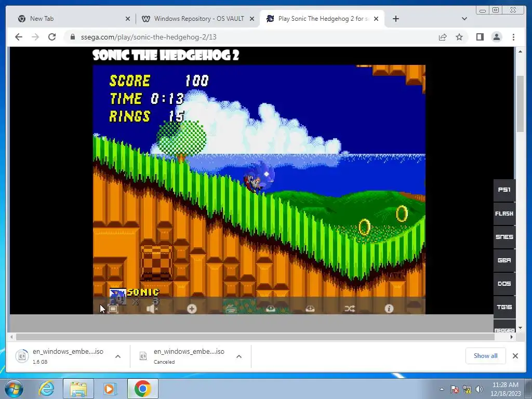Go forward in browser history
The width and height of the screenshot is (532, 399).
(35, 37)
